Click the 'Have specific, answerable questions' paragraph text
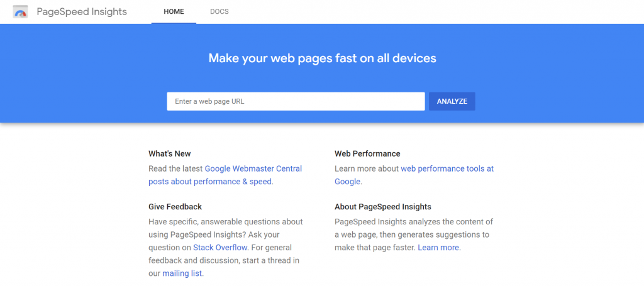Screen dimensions: 644x286 tap(225, 222)
